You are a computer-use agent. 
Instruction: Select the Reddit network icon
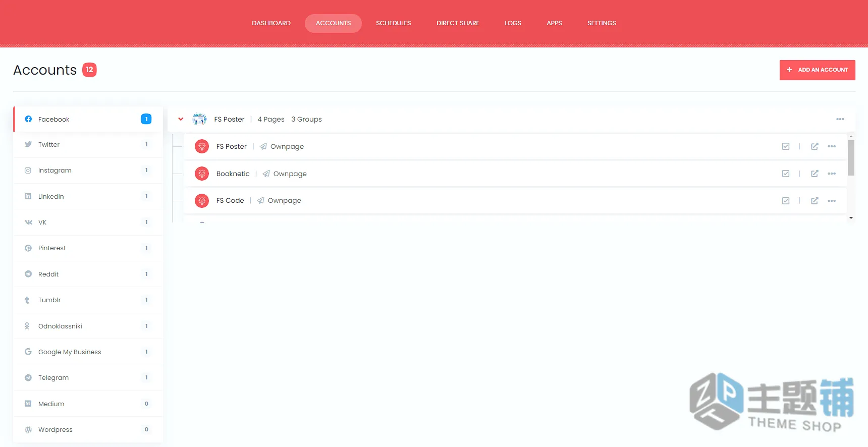28,274
